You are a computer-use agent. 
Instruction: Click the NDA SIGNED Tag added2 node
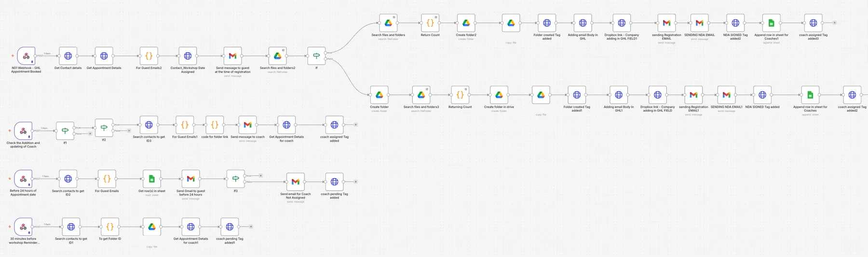pos(735,23)
